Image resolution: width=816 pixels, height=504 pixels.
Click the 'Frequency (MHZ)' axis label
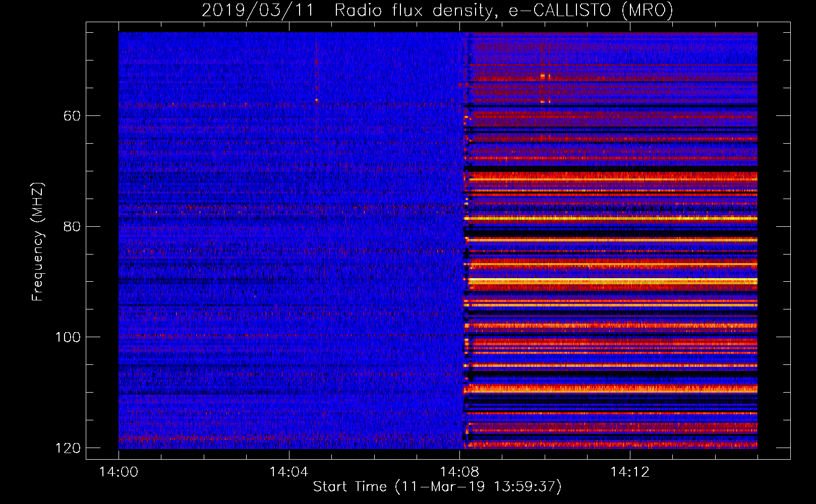click(38, 241)
